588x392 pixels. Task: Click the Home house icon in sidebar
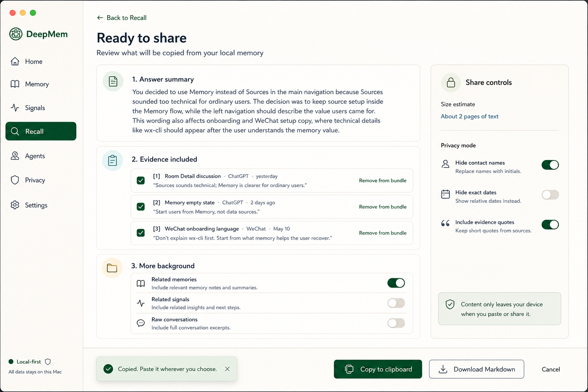[15, 61]
